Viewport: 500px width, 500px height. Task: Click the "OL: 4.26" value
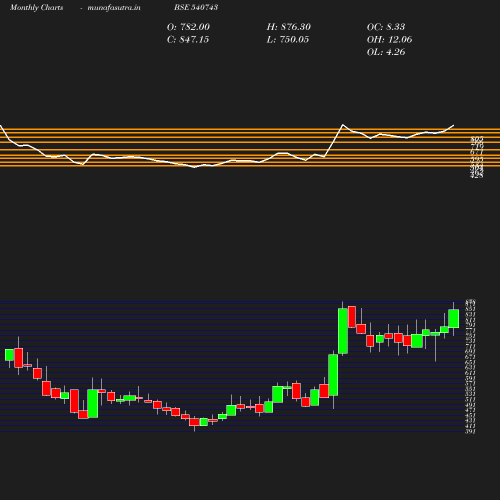point(386,52)
